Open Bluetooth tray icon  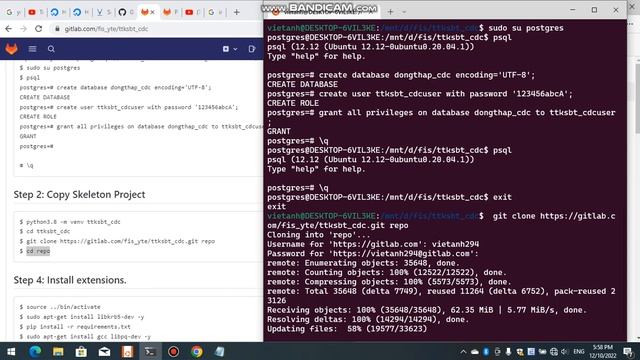pos(486,351)
